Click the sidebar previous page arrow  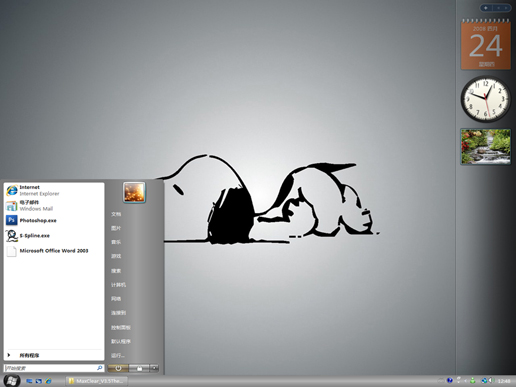[498, 8]
